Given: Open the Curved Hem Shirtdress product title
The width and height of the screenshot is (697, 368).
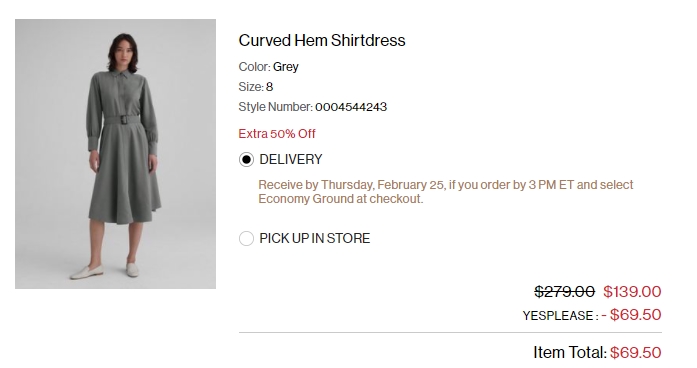Looking at the screenshot, I should click(322, 40).
